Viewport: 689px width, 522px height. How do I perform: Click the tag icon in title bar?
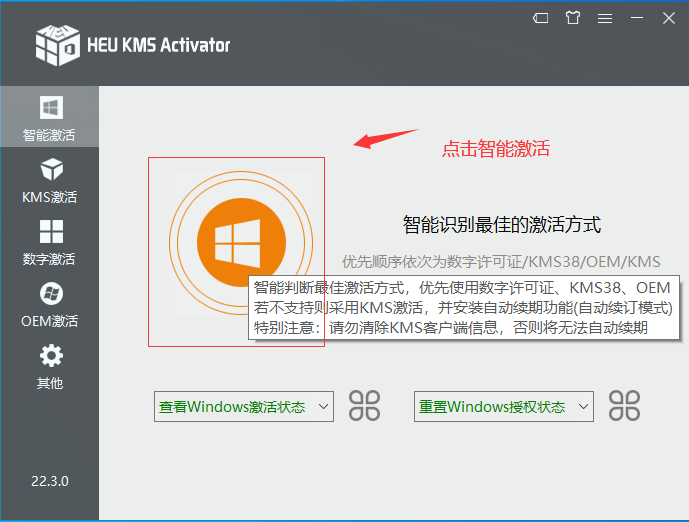click(x=540, y=18)
